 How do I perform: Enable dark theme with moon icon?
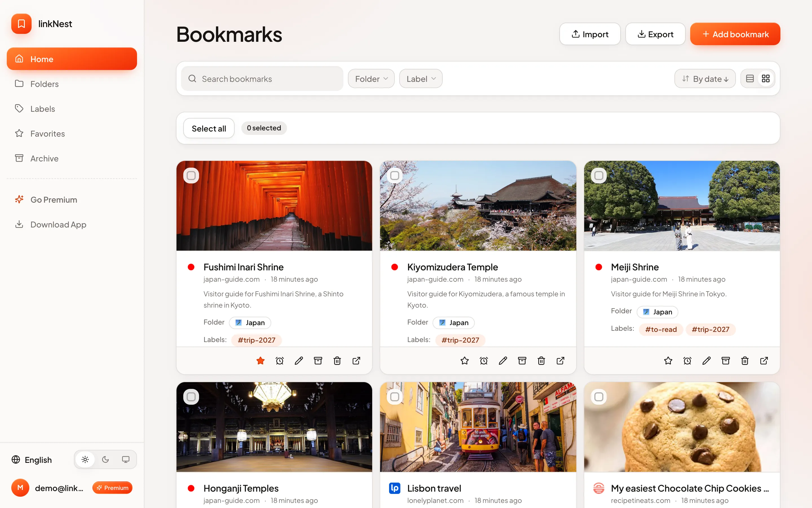(105, 459)
